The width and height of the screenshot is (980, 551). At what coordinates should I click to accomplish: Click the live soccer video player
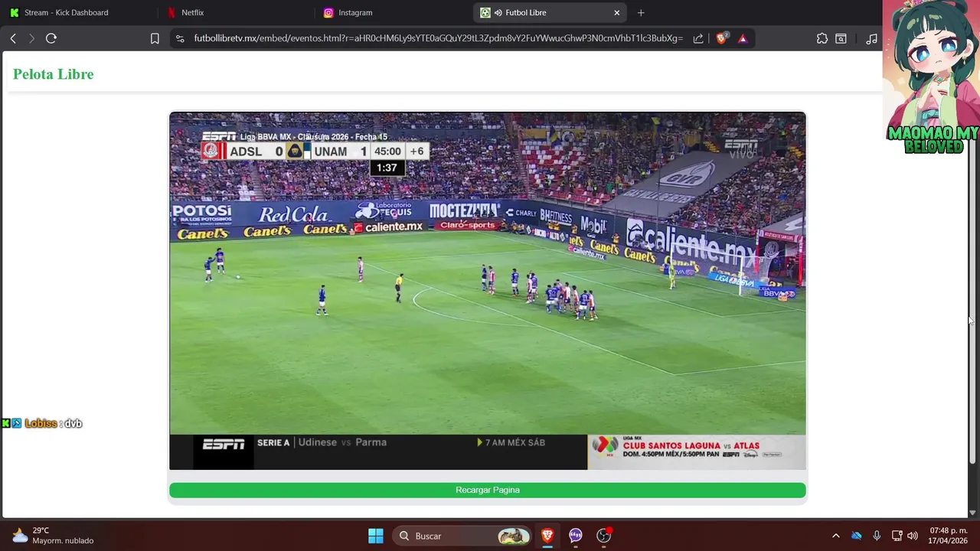488,291
